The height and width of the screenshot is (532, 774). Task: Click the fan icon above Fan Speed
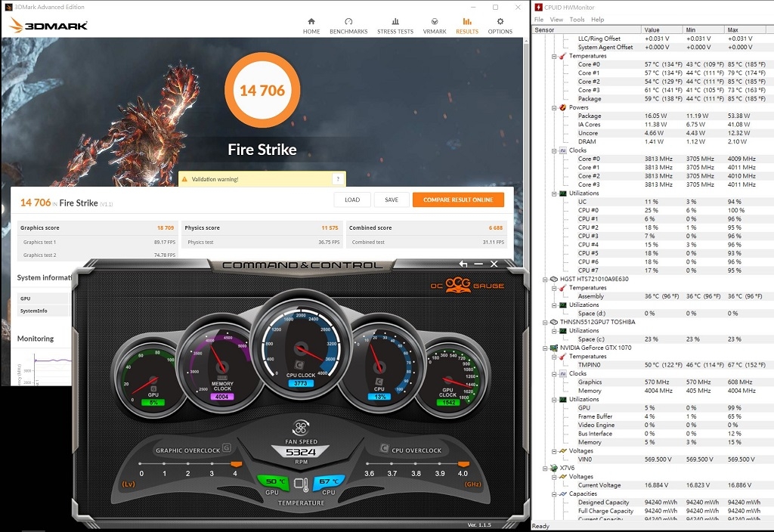point(301,428)
